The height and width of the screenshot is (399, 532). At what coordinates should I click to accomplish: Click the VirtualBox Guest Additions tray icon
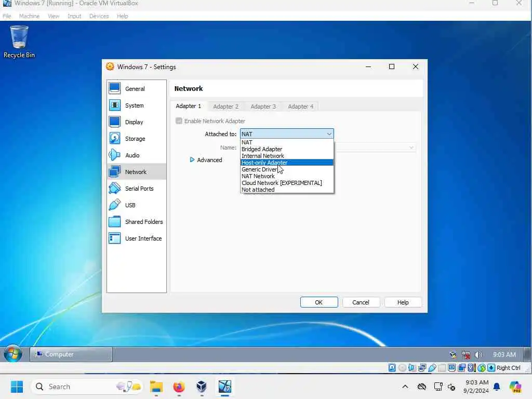453,355
